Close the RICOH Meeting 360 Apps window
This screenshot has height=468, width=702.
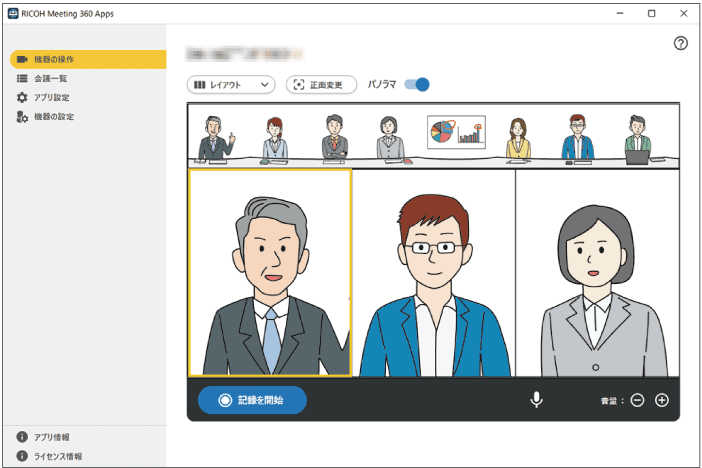click(683, 13)
